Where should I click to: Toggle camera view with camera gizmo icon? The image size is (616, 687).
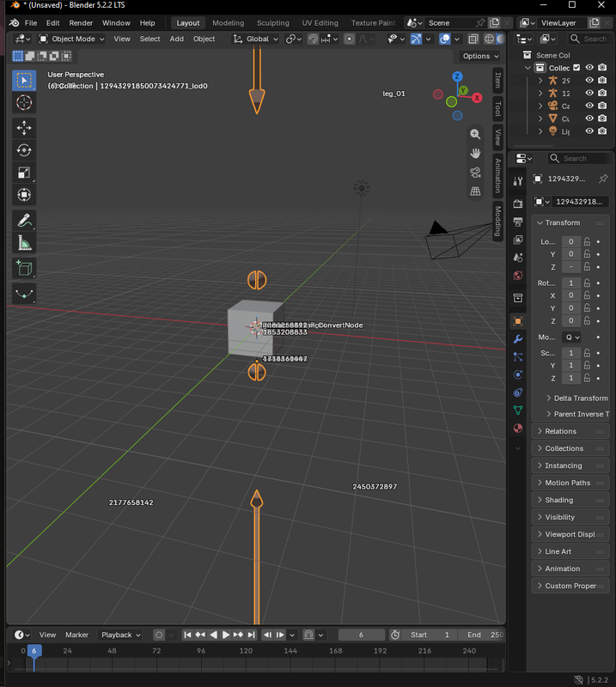click(475, 173)
